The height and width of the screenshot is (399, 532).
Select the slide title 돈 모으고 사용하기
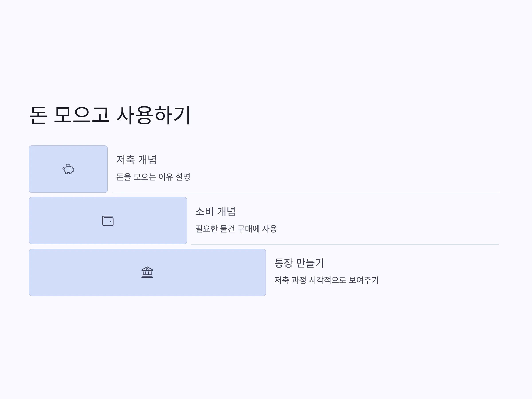point(110,115)
